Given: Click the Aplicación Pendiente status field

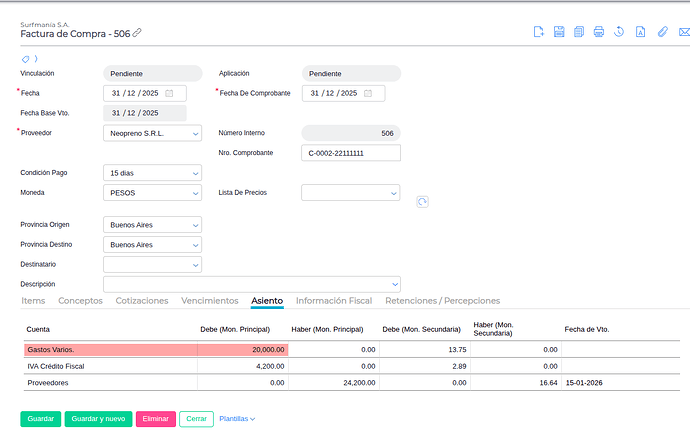Looking at the screenshot, I should (x=351, y=73).
